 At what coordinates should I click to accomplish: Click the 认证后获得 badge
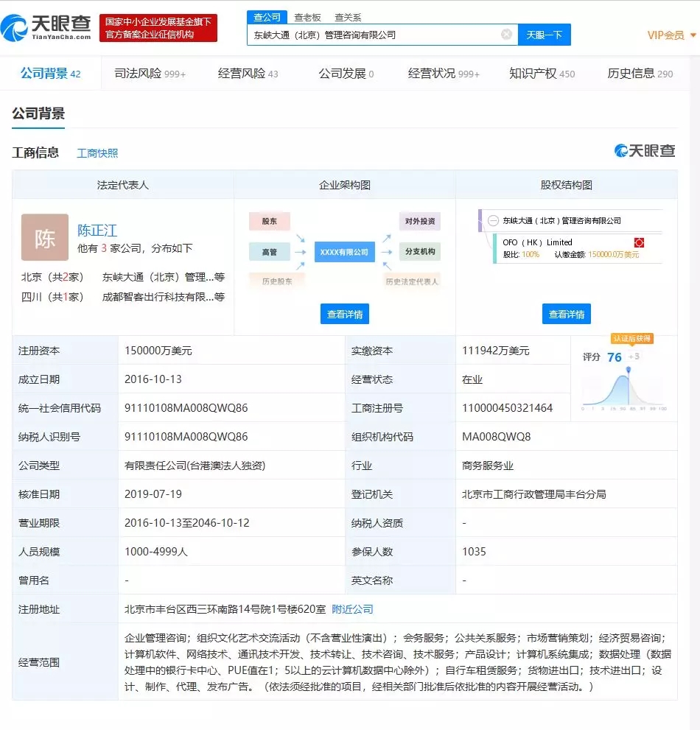click(x=631, y=338)
